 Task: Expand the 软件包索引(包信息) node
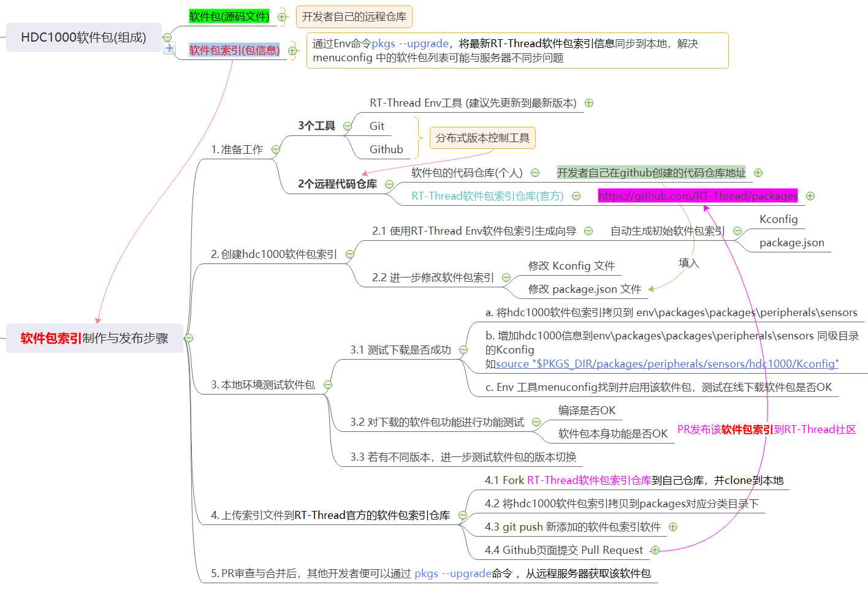coord(292,51)
